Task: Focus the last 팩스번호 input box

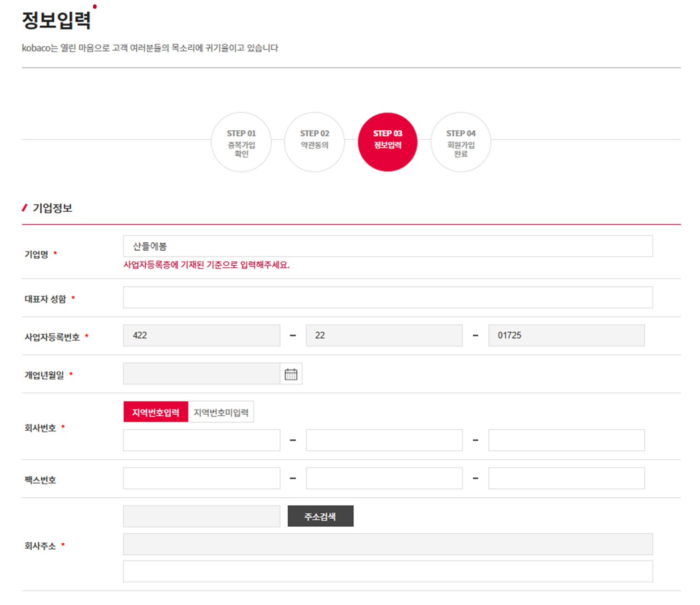Action: (566, 478)
